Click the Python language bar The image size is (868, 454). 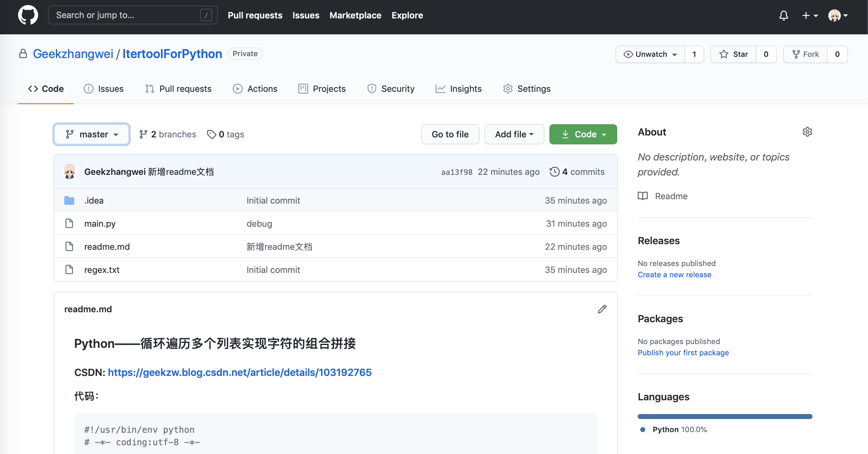[x=725, y=417]
